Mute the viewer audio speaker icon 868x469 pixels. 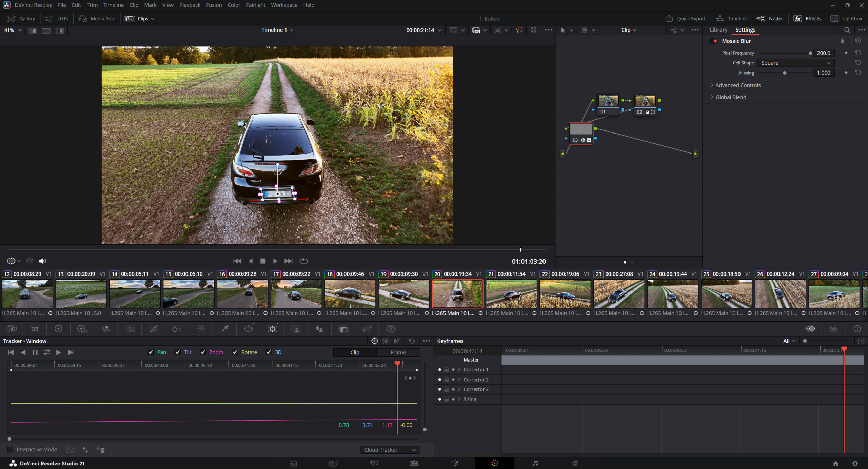pos(42,261)
